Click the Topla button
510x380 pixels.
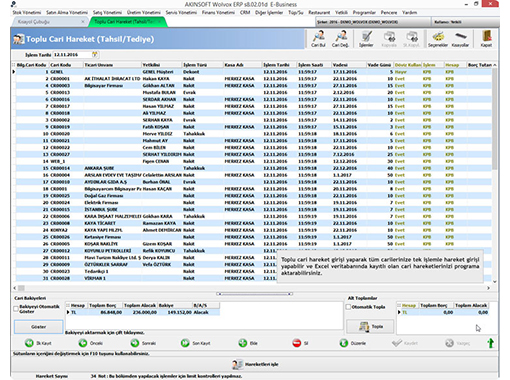click(370, 326)
